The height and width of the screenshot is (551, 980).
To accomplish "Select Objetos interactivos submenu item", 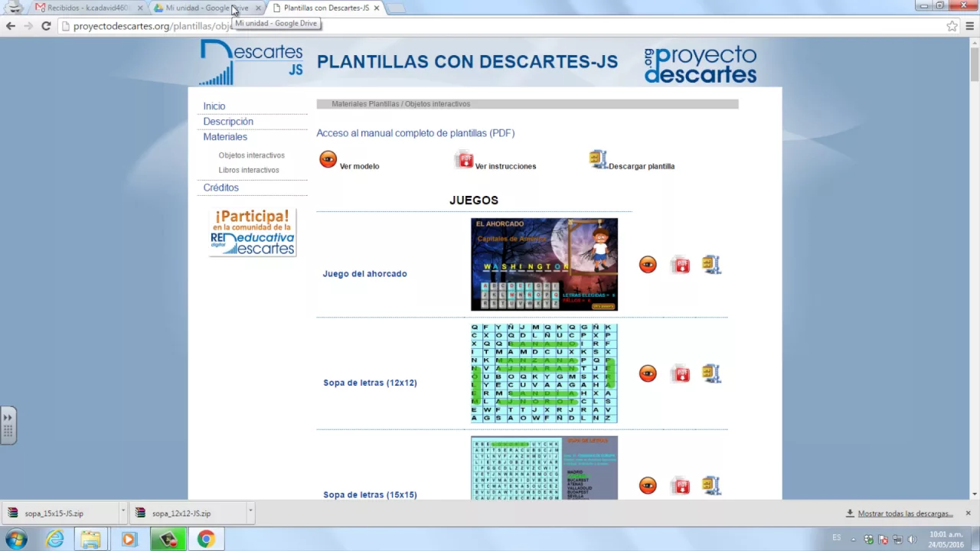I will pyautogui.click(x=251, y=155).
